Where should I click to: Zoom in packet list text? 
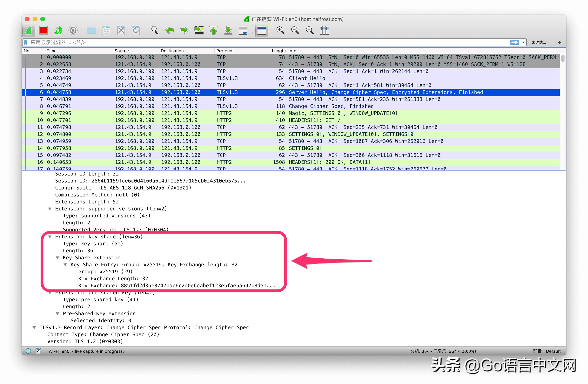(x=280, y=30)
